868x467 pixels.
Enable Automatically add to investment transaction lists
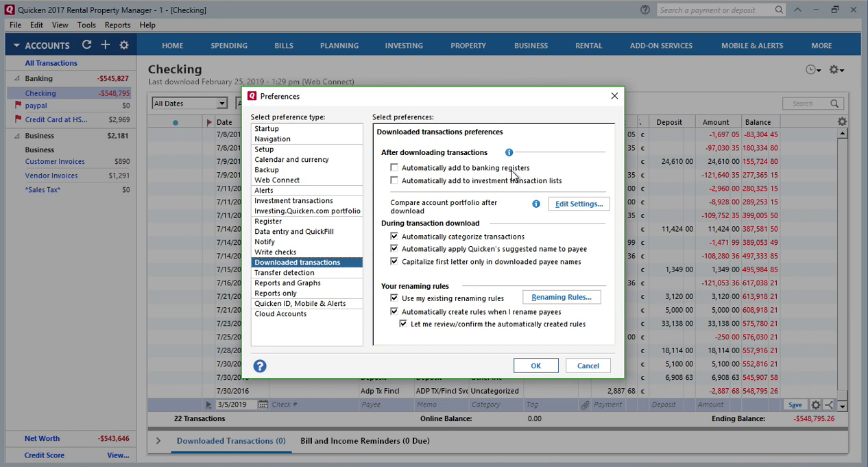(x=394, y=180)
